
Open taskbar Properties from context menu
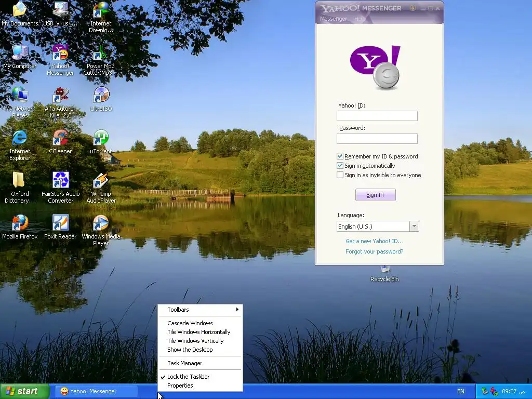[x=200, y=385]
